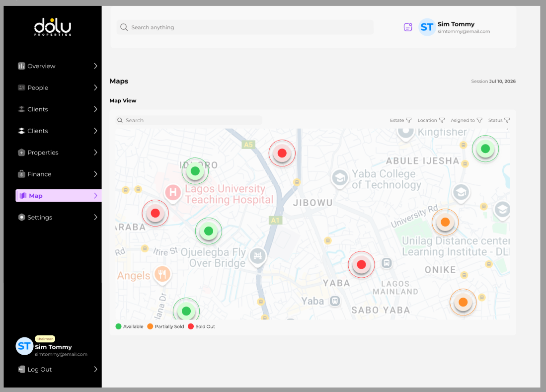This screenshot has width=546, height=392.
Task: Click the magnifier icon in top search bar
Action: [x=124, y=27]
